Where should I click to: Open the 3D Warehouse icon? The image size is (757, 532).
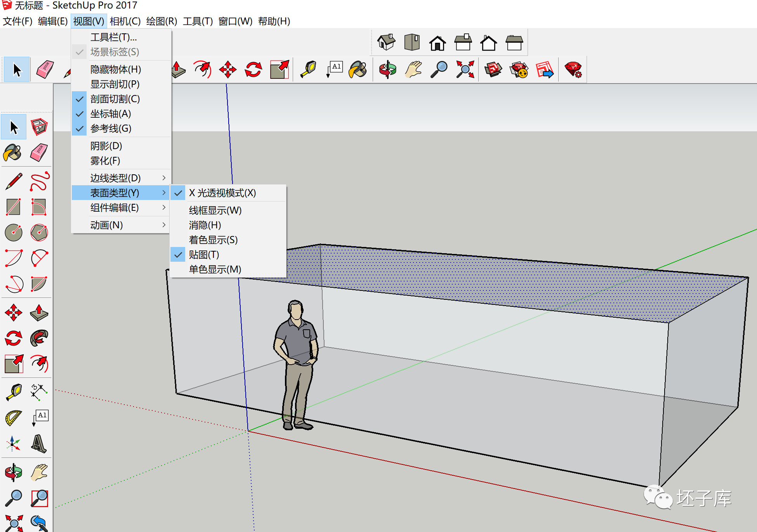(x=493, y=70)
